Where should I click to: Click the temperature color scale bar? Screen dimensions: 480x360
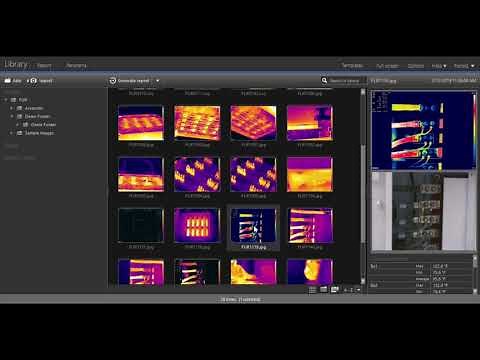(x=475, y=130)
